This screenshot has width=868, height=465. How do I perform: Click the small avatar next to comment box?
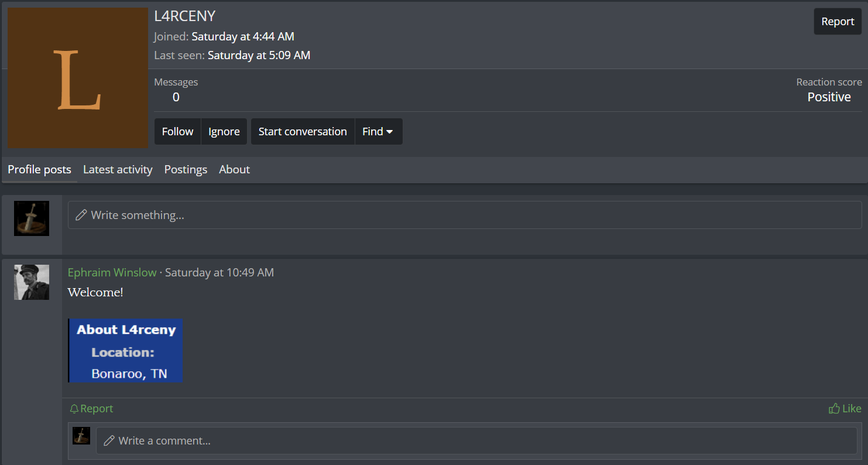point(81,436)
